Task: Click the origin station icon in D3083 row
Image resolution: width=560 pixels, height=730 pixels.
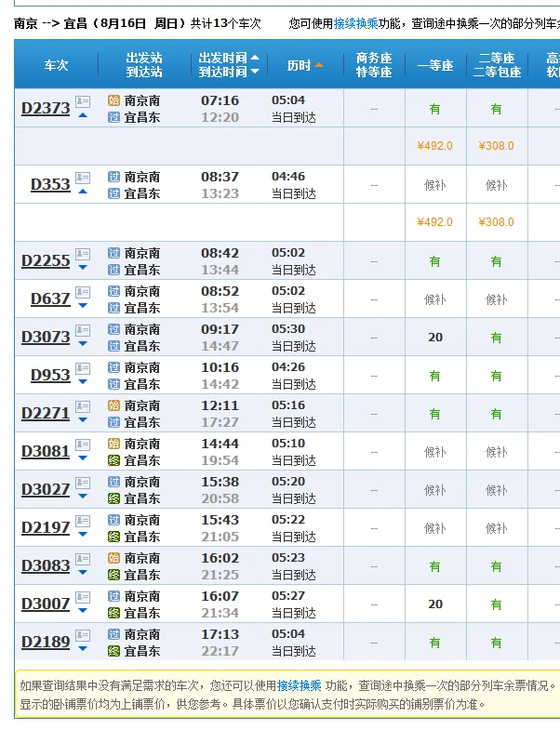Action: pos(114,559)
